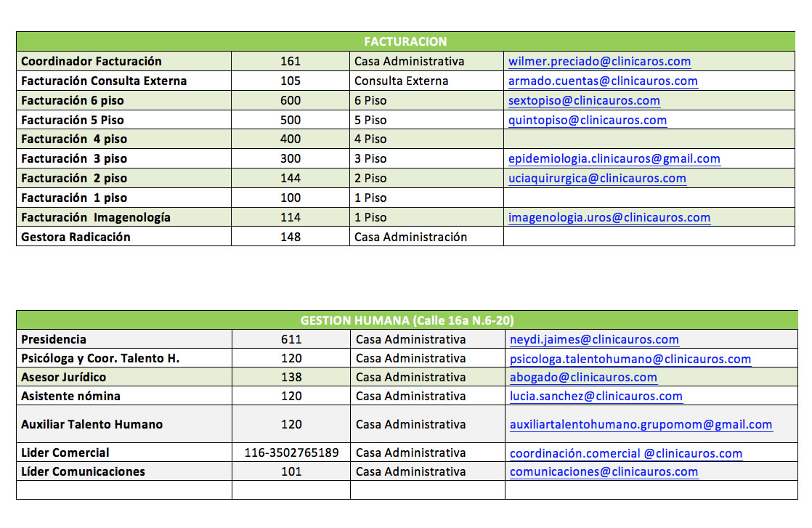Image resolution: width=812 pixels, height=528 pixels.
Task: Open lucia.sanchez@clinicauros.com link
Action: click(596, 397)
